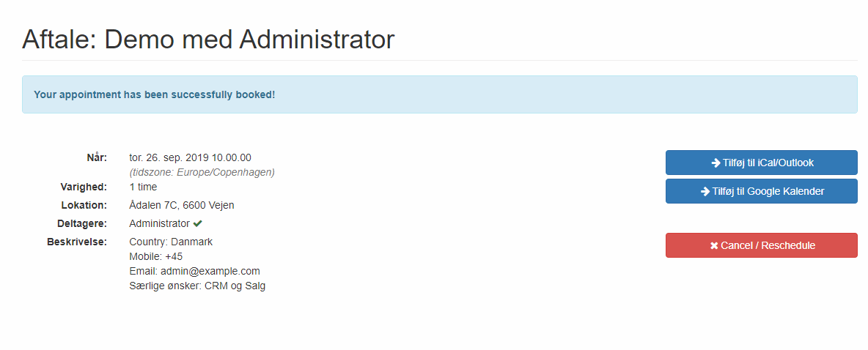Click the Deltagere label
Viewport: 868px width, 350px height.
point(83,224)
